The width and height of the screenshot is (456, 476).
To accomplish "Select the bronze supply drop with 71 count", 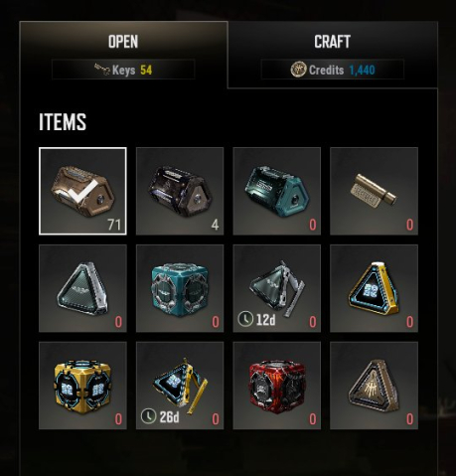I will [82, 191].
